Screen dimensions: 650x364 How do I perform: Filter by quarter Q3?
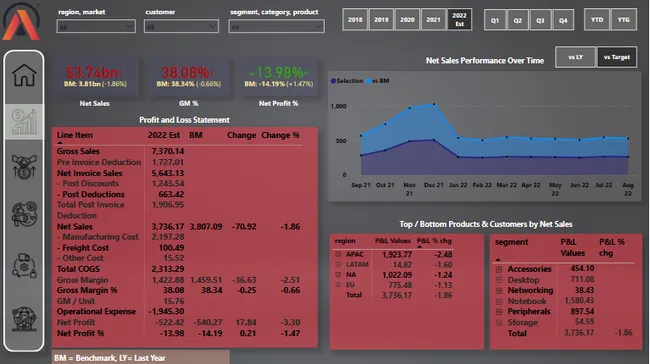coord(540,20)
